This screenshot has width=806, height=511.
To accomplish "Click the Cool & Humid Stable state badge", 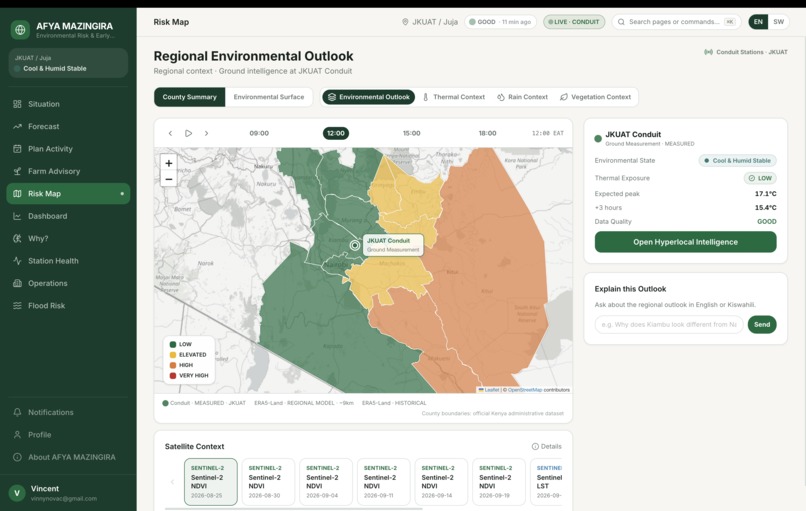I will 738,161.
